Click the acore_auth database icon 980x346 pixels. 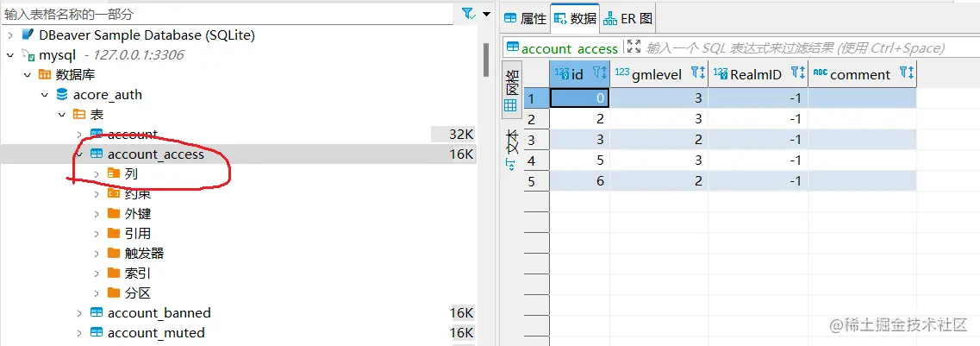(62, 94)
